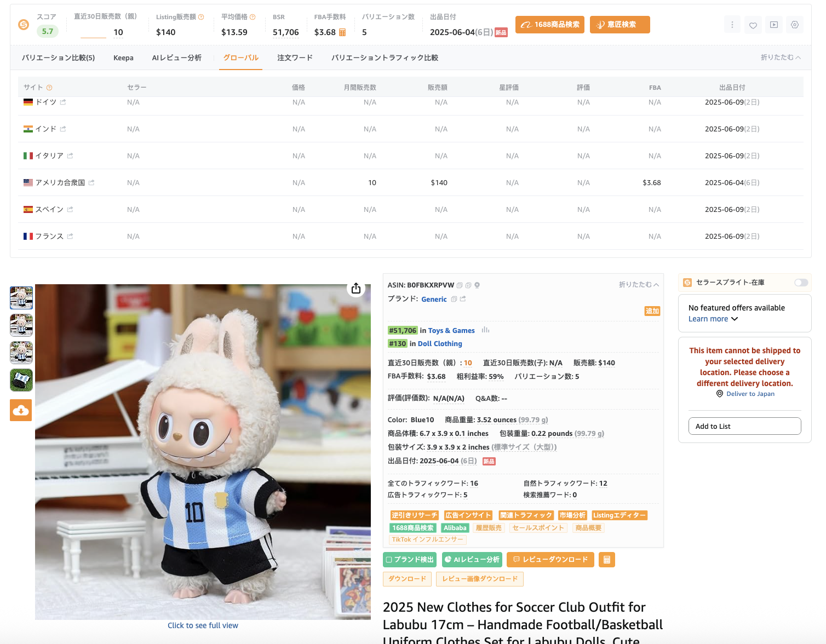
Task: Click the second copy icon beside ASIN
Action: point(468,285)
